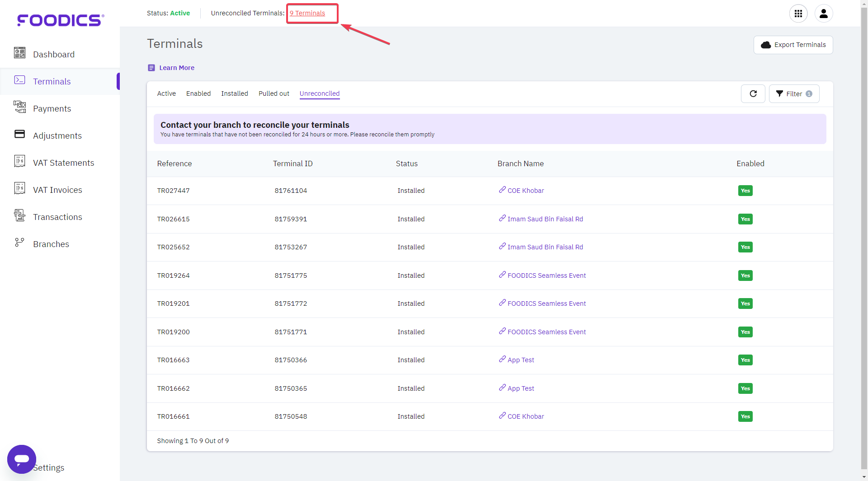Click the Reference column header
868x481 pixels.
(x=175, y=163)
